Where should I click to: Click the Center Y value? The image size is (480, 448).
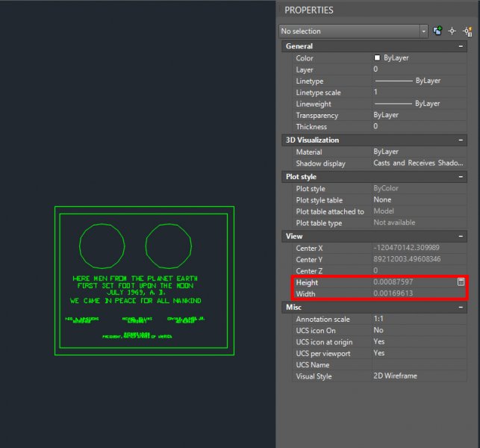(x=420, y=259)
